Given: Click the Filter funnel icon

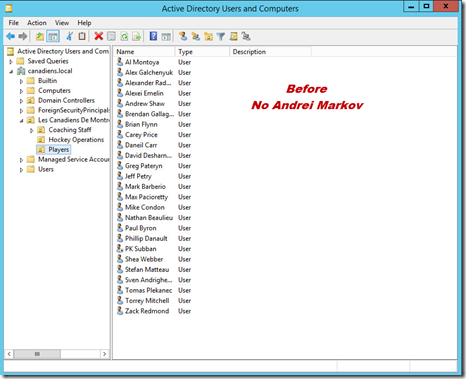Looking at the screenshot, I should [x=221, y=36].
